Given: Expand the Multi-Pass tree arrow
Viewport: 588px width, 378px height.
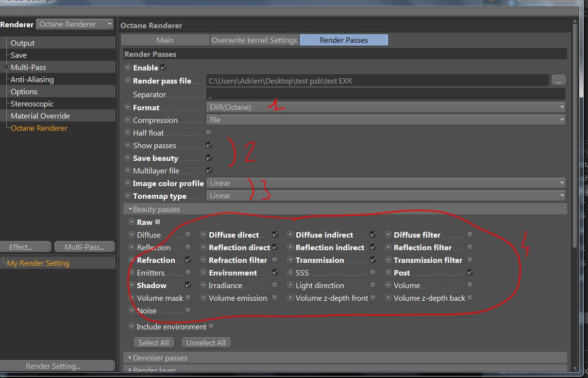Looking at the screenshot, I should click(6, 67).
